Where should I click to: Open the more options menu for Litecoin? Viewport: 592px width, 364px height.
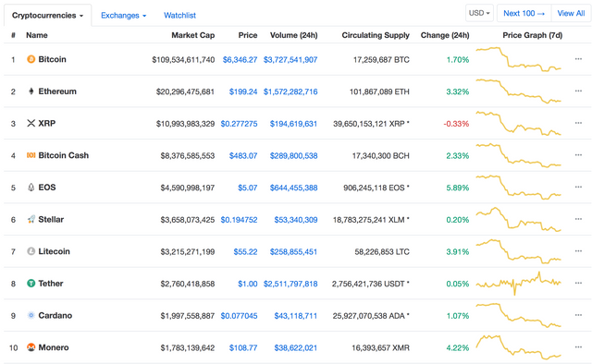(x=578, y=251)
